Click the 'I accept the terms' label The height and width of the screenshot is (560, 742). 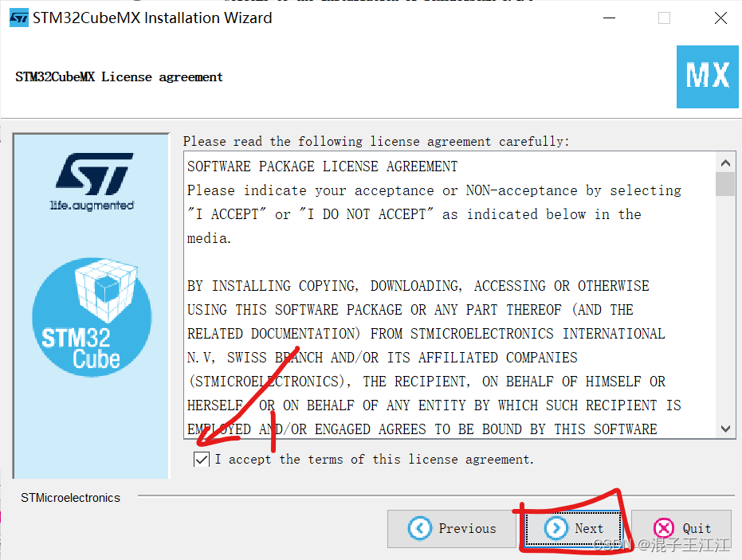(x=375, y=460)
